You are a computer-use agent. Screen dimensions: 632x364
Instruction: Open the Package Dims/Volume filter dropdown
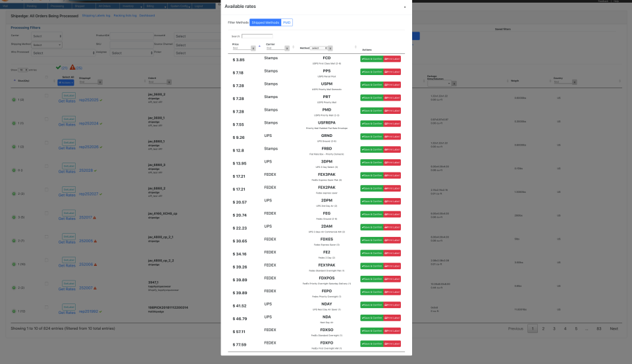pos(439,84)
